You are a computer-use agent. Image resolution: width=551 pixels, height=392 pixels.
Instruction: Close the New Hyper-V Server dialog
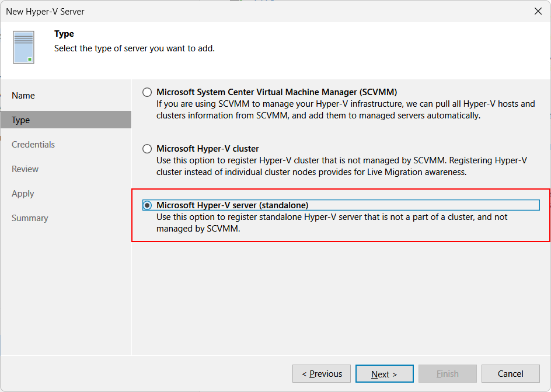click(538, 11)
